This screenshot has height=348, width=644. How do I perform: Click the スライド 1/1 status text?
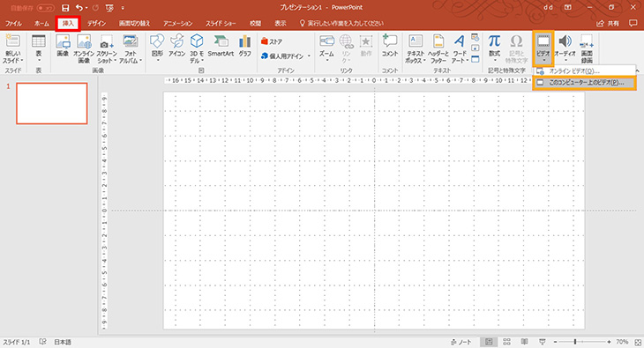click(x=17, y=342)
